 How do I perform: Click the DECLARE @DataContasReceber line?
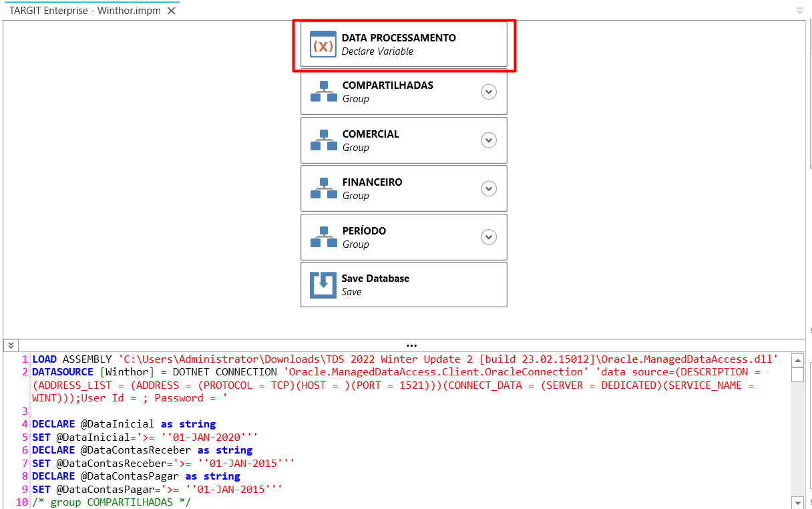pyautogui.click(x=142, y=450)
